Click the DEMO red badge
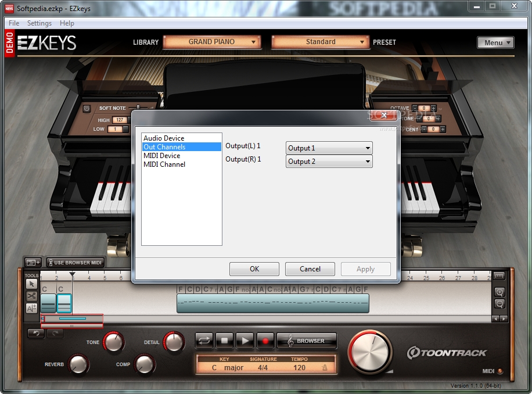This screenshot has height=394, width=532. click(x=9, y=43)
